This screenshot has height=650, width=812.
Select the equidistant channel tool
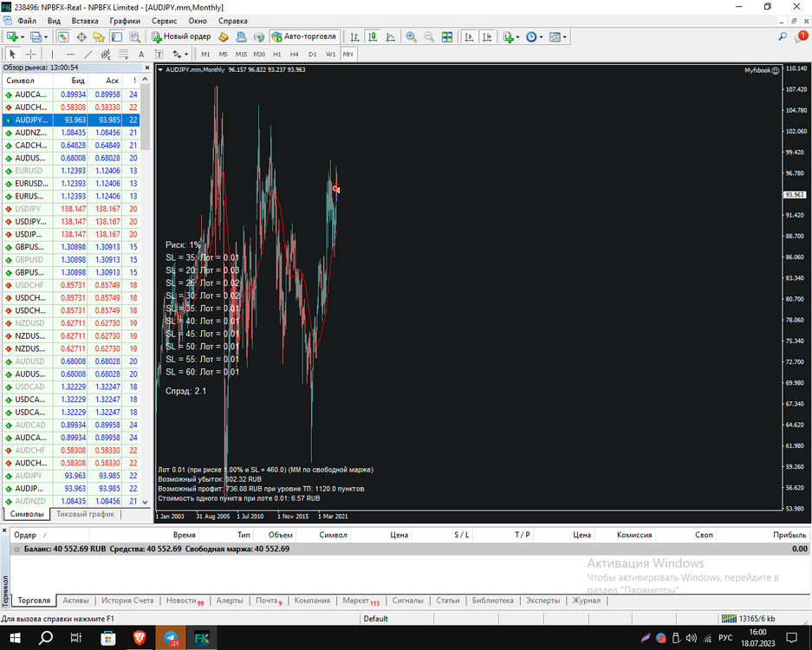click(106, 54)
